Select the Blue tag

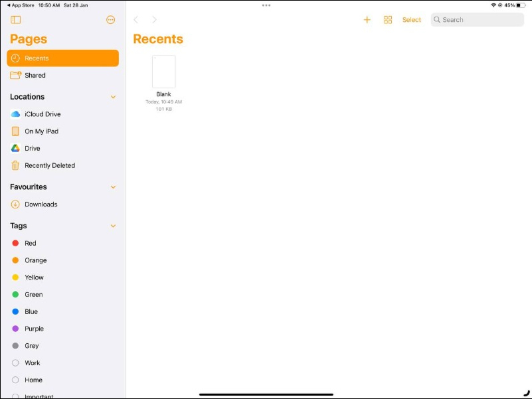coord(63,311)
